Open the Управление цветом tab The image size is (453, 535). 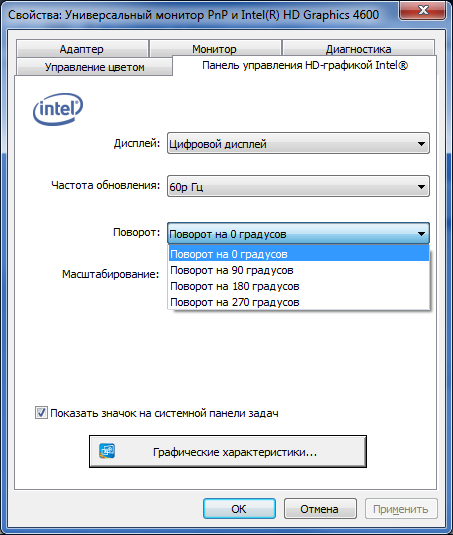(x=94, y=67)
